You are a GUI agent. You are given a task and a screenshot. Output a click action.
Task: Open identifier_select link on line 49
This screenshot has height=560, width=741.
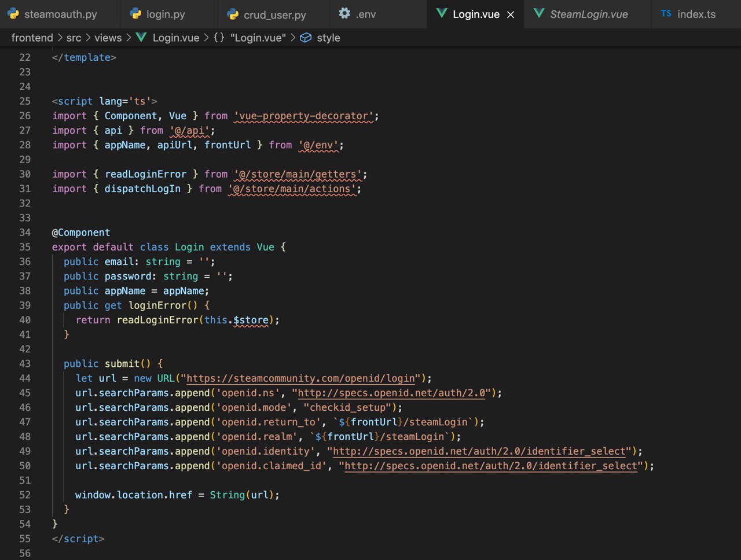(479, 451)
